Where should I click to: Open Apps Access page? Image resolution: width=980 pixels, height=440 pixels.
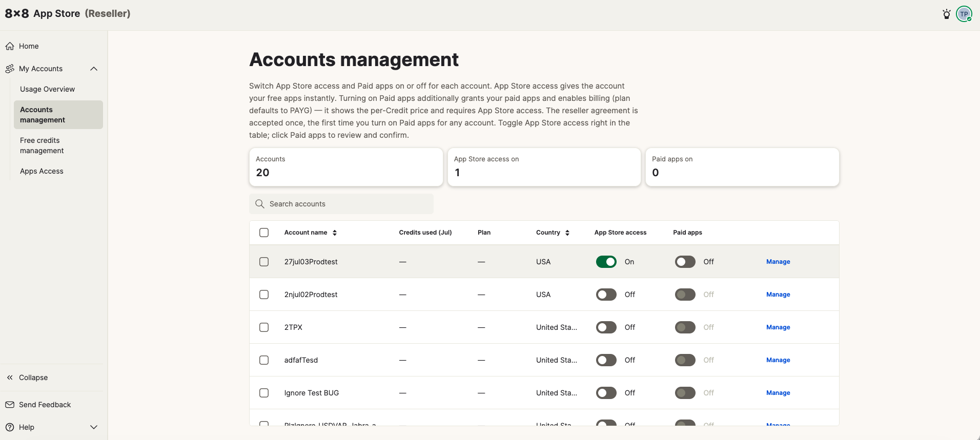[x=42, y=171]
